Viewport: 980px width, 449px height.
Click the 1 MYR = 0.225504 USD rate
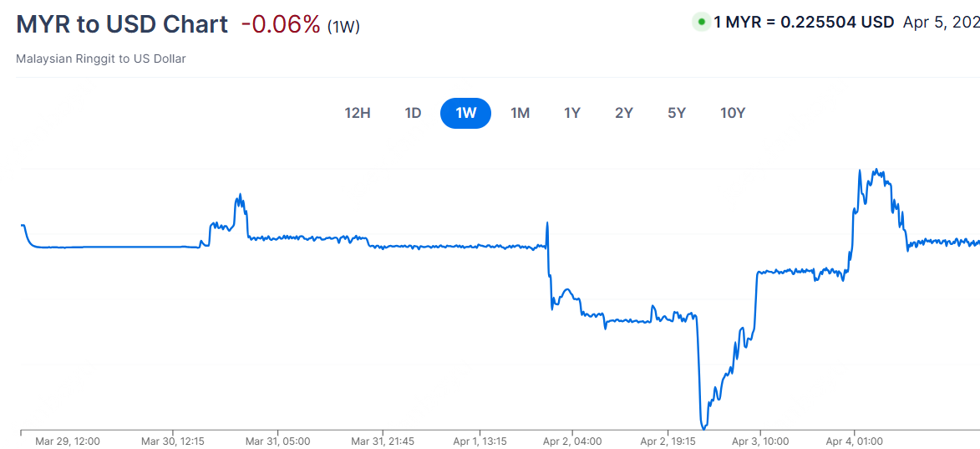pyautogui.click(x=804, y=22)
